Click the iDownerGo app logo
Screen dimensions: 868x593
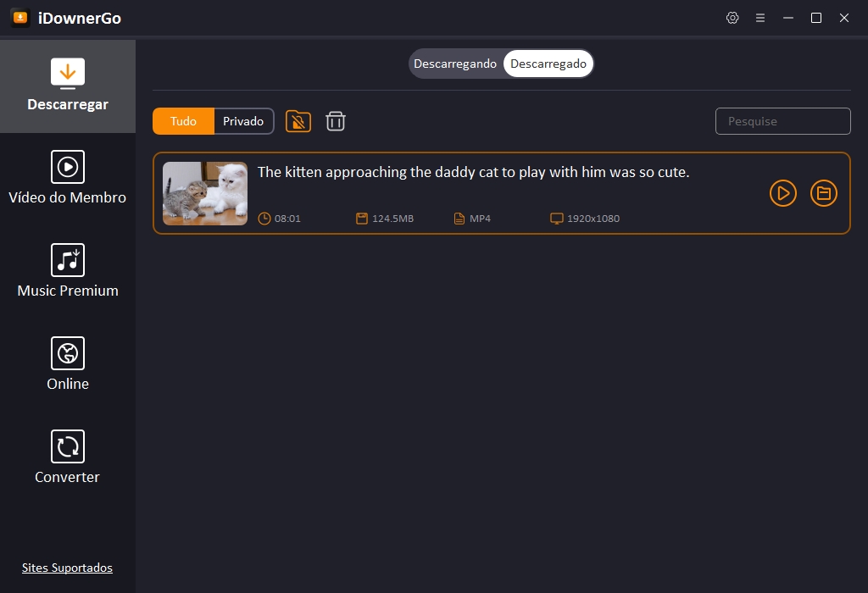(x=20, y=18)
